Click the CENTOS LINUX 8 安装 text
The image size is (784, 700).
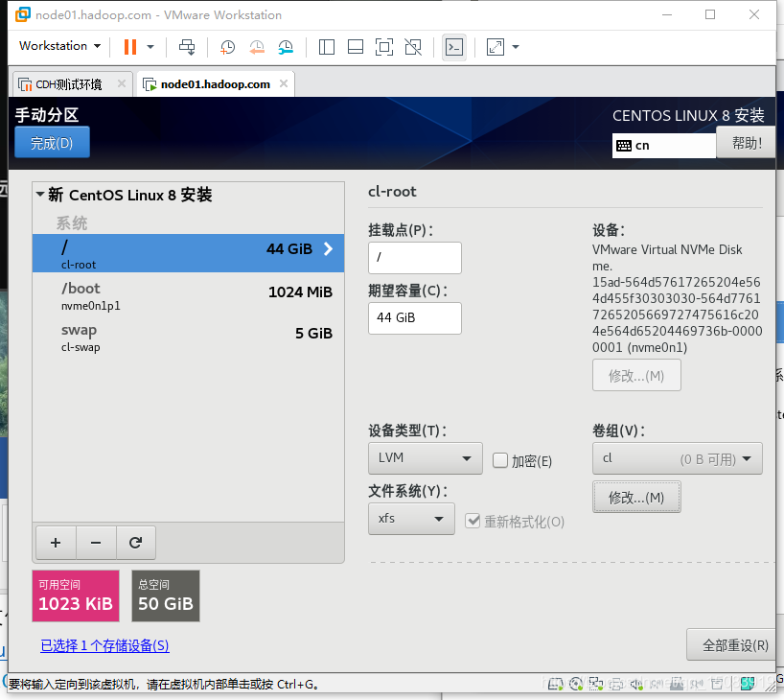pos(688,116)
